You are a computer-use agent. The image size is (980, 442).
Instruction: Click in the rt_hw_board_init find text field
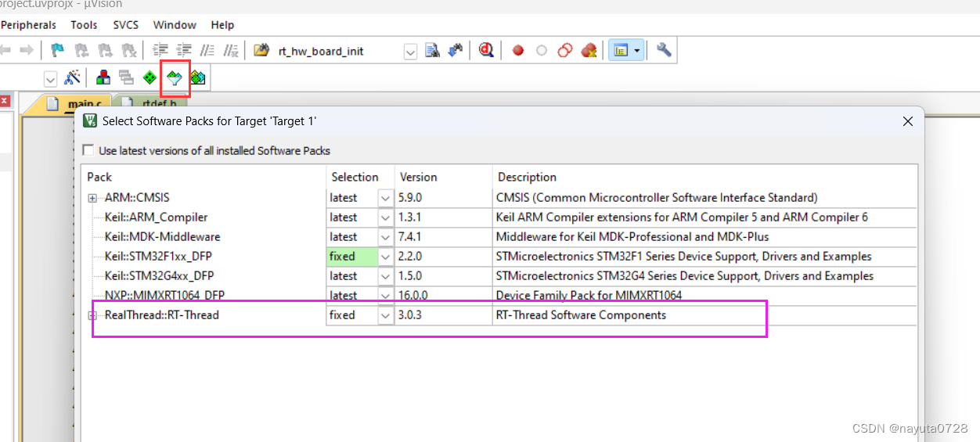(338, 52)
